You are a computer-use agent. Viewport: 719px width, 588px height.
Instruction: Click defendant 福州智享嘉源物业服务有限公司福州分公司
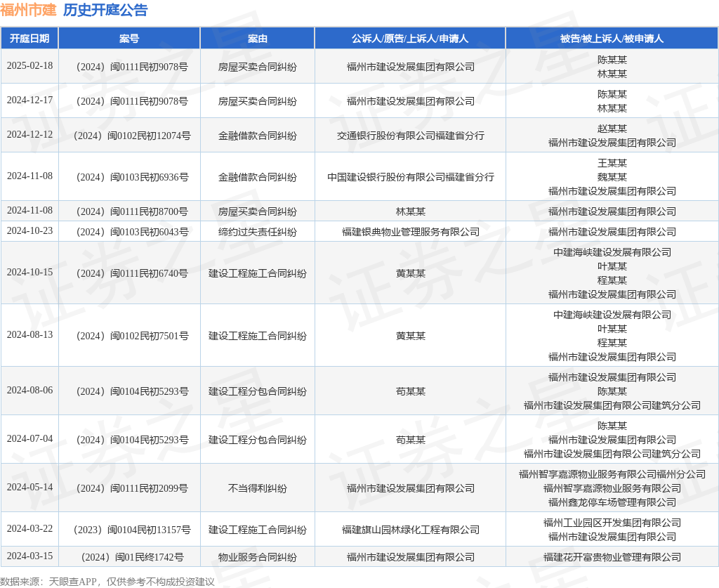(612, 474)
